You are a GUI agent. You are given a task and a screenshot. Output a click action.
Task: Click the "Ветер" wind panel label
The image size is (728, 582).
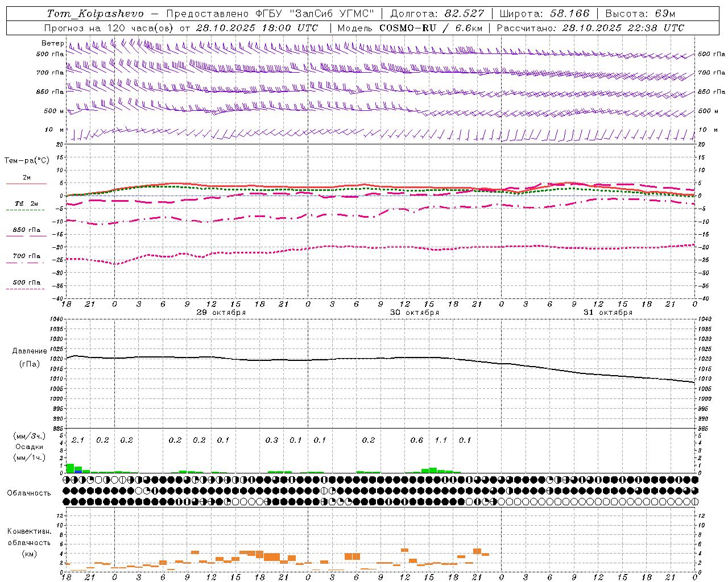[53, 43]
